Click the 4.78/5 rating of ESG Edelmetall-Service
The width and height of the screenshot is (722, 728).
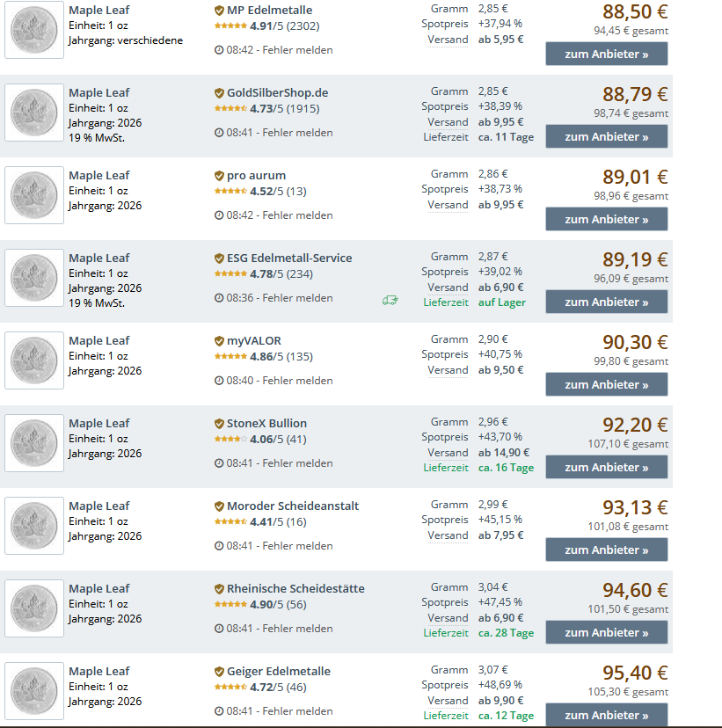click(266, 274)
